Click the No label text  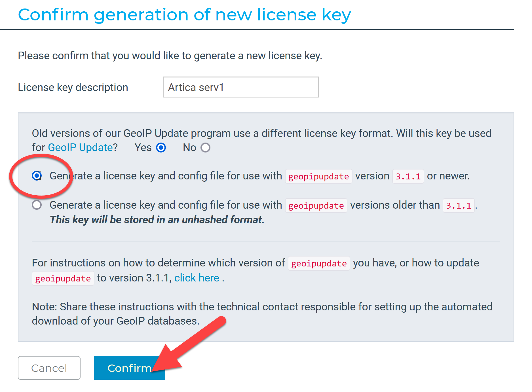[x=189, y=148]
